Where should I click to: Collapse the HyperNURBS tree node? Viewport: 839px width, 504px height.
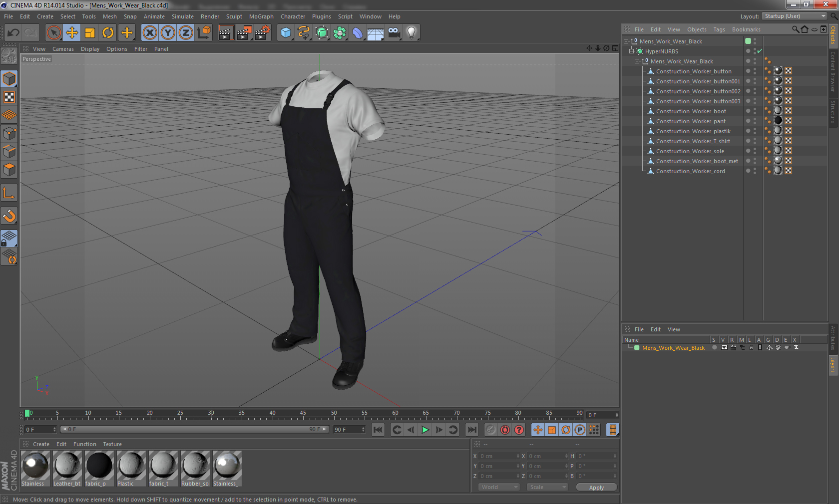(x=631, y=51)
